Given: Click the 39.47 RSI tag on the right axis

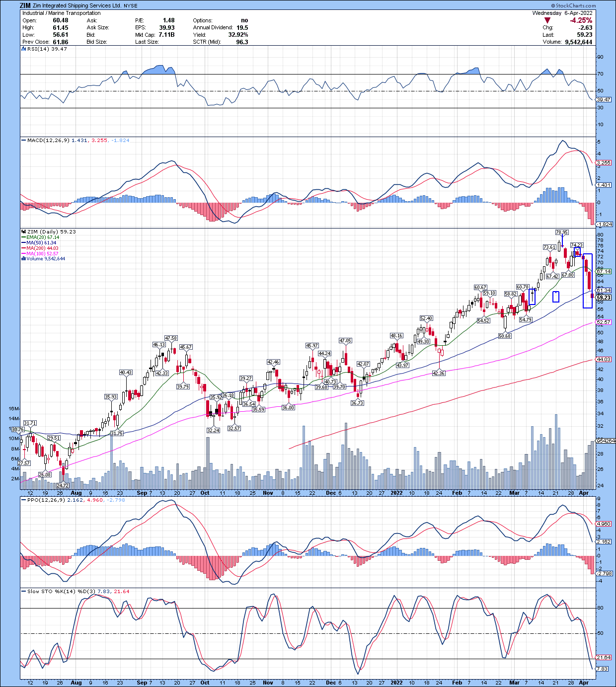Looking at the screenshot, I should point(604,100).
